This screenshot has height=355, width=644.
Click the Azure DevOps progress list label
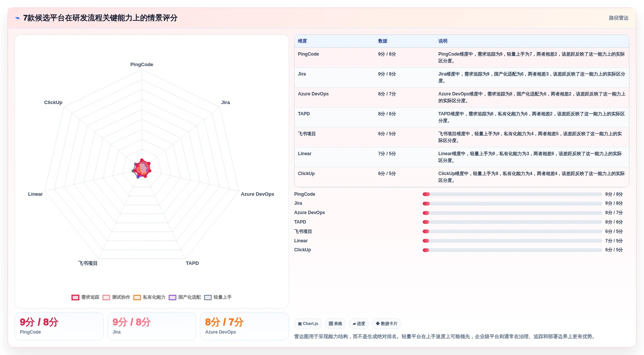point(310,213)
